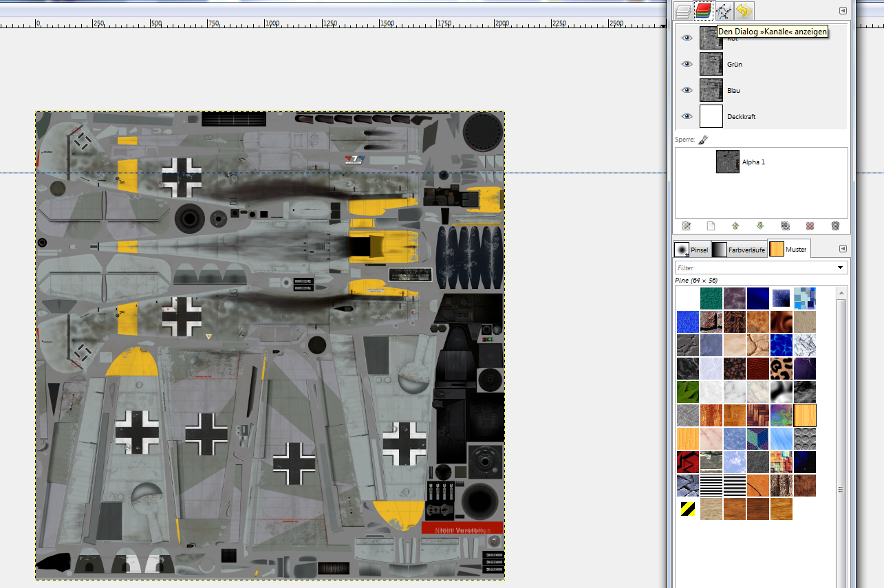Raise the channel with the up arrow
Screen dimensions: 884x588
[x=735, y=226]
